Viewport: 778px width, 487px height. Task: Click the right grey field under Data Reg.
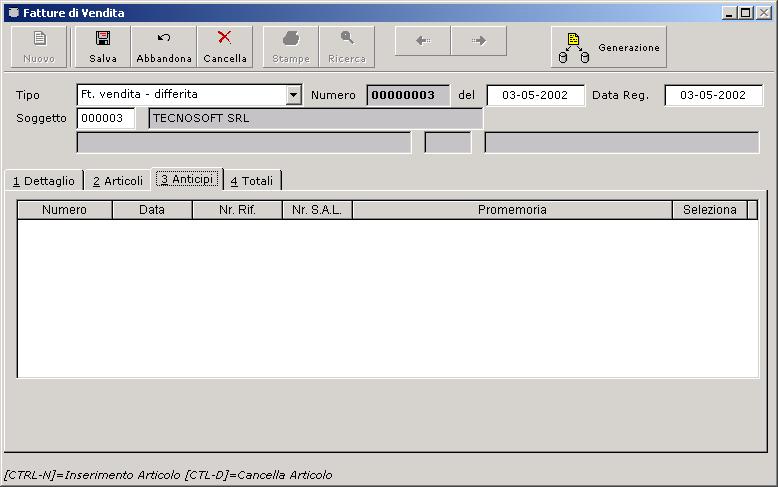[622, 143]
